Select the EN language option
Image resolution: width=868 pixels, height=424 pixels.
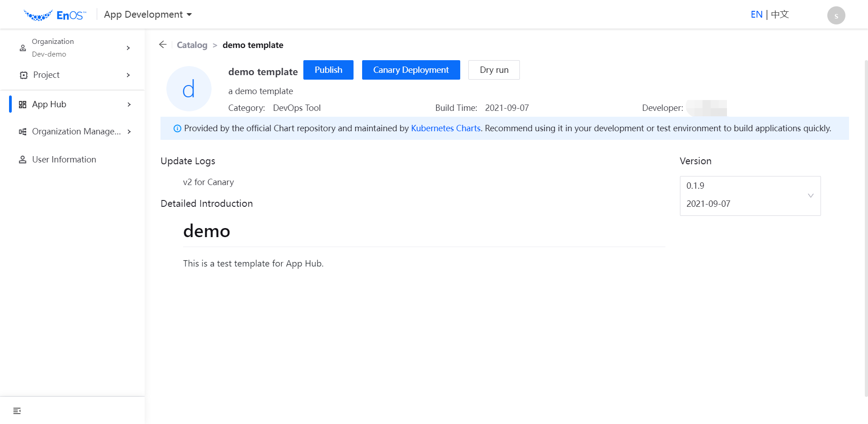[756, 14]
